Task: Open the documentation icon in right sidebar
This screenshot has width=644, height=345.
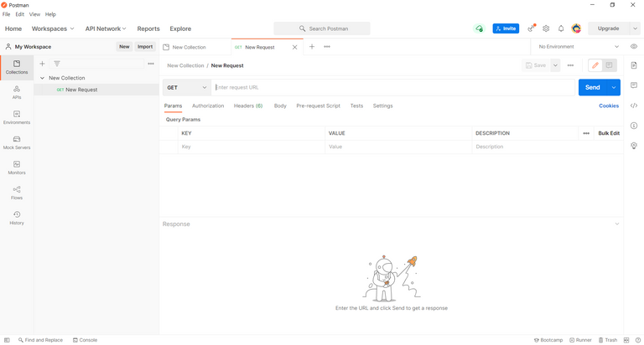Action: point(634,65)
